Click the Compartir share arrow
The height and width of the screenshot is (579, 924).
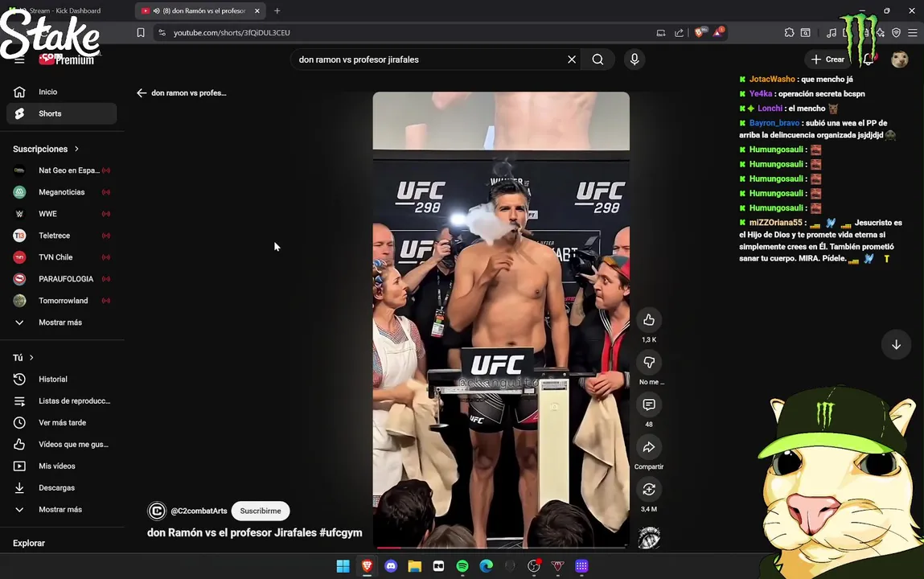tap(649, 447)
